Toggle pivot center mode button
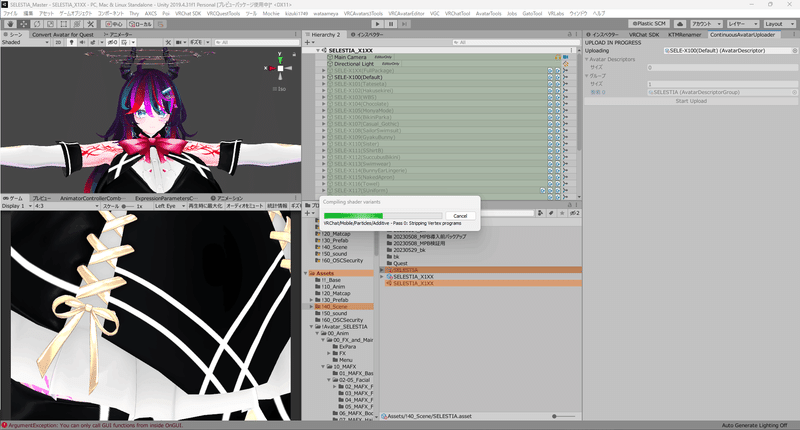Screen dimensions: 800x430 pyautogui.click(x=113, y=24)
